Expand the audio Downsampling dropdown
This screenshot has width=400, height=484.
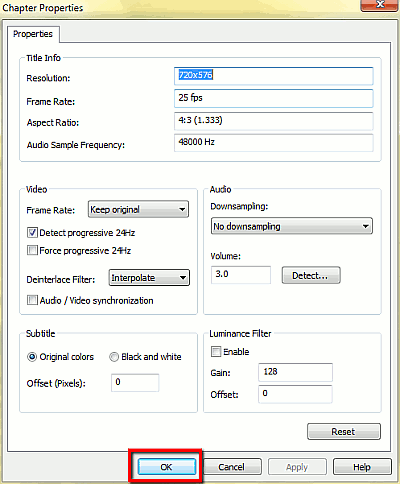pyautogui.click(x=292, y=226)
